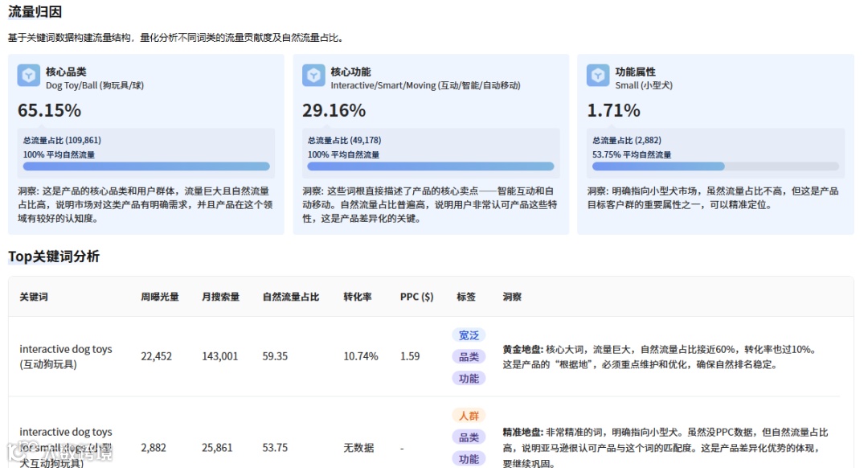868x468 pixels.
Task: Click 品类 tag in interactive dog toys row
Action: (x=469, y=357)
